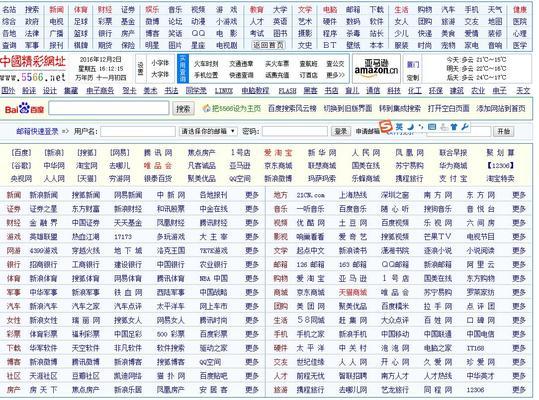Expand 更多 in the 音乐 row
Image resolution: width=539 pixels, height=400 pixels.
519,209
